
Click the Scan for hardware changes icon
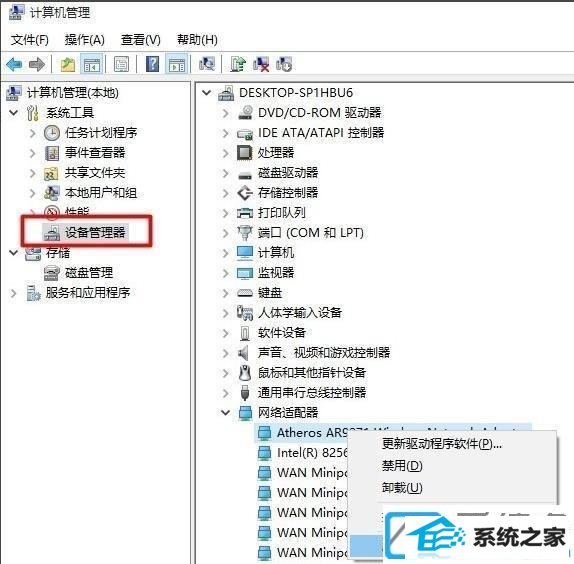click(x=207, y=64)
